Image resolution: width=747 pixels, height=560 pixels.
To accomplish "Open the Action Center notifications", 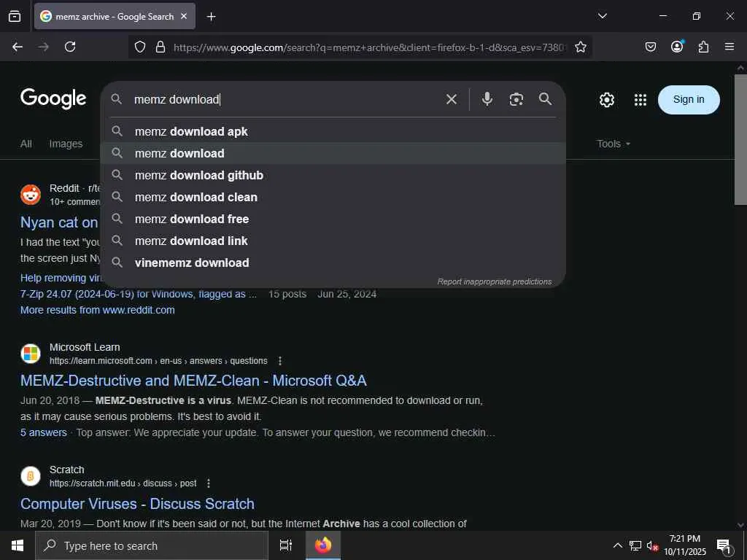I will pyautogui.click(x=724, y=545).
